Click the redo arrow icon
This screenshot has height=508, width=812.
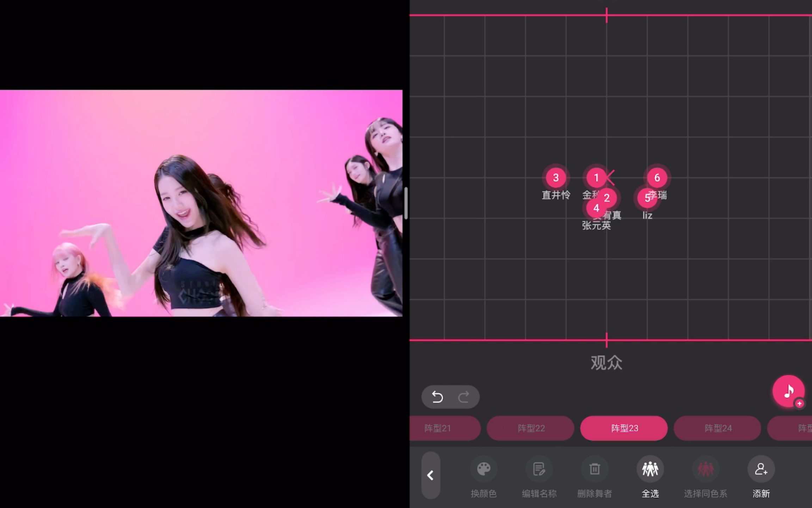(x=463, y=397)
